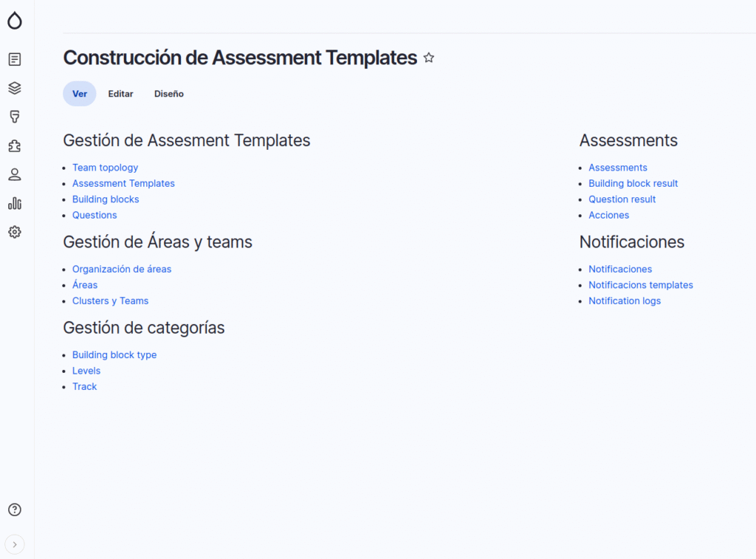Open the Question result link
Viewport: 756px width, 559px height.
[622, 199]
